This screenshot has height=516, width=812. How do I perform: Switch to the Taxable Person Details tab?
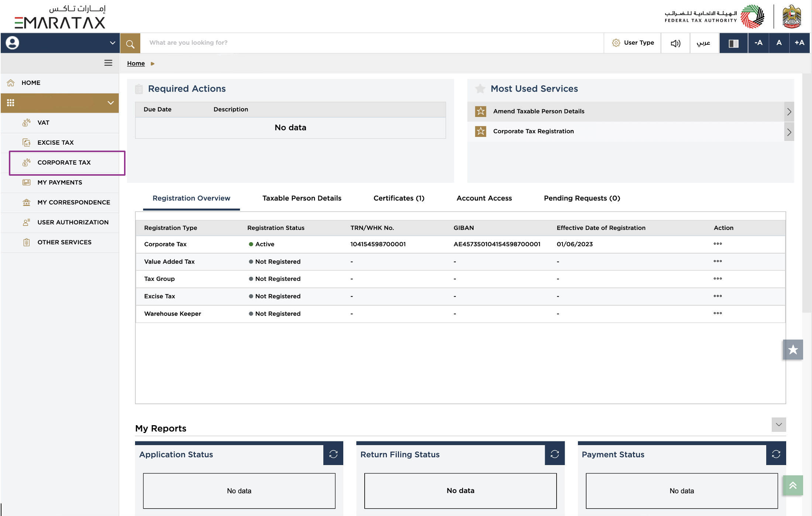point(302,198)
